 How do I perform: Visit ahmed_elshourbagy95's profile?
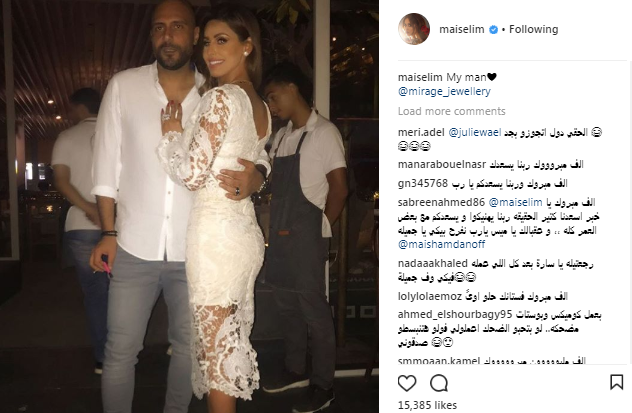click(454, 314)
